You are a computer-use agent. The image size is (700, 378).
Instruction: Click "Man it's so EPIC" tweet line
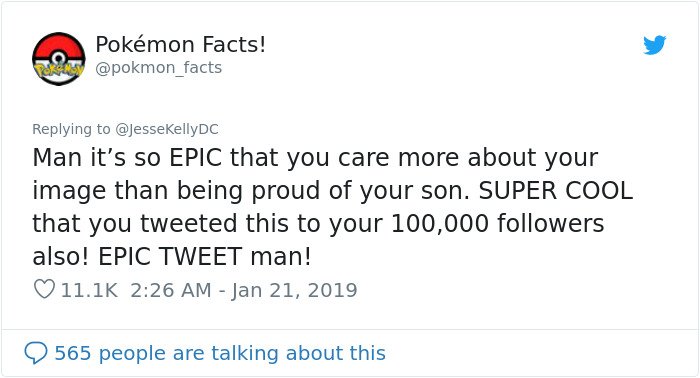pos(127,158)
